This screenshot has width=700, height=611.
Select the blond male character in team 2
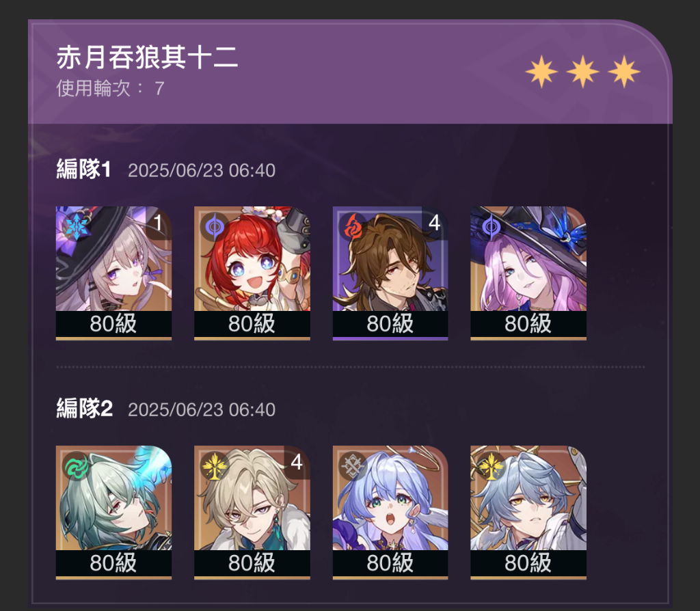click(252, 513)
